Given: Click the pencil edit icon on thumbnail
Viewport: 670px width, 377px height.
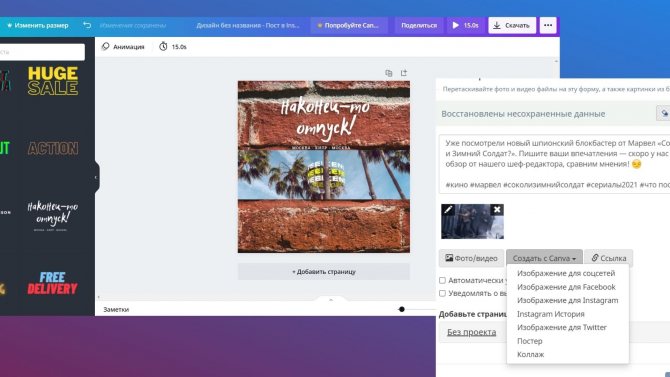Looking at the screenshot, I should 448,209.
